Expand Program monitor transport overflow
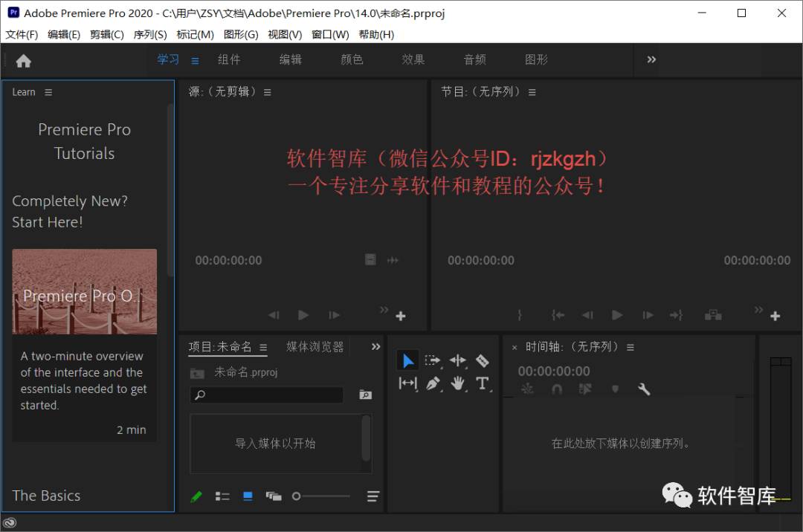This screenshot has height=532, width=803. [758, 310]
